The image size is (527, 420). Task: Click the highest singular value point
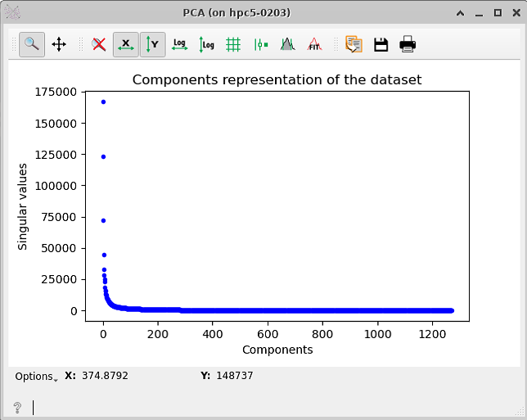tap(103, 102)
